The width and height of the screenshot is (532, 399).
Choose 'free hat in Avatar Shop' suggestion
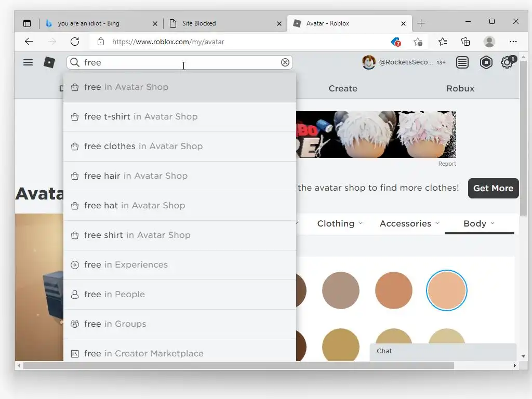[x=180, y=206]
